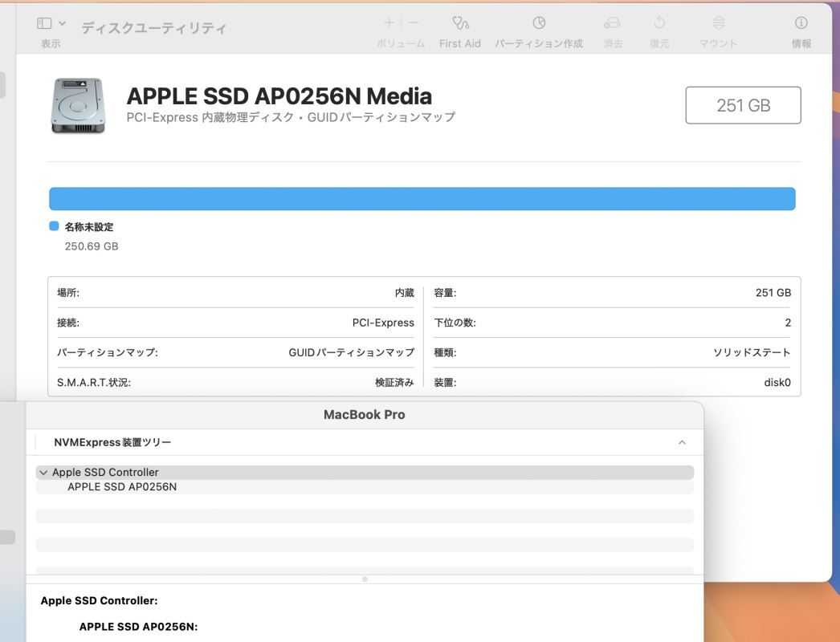Screen dimensions: 840x642
Task: Collapse NVMExpress装置ツリー with the chevron
Action: point(682,442)
